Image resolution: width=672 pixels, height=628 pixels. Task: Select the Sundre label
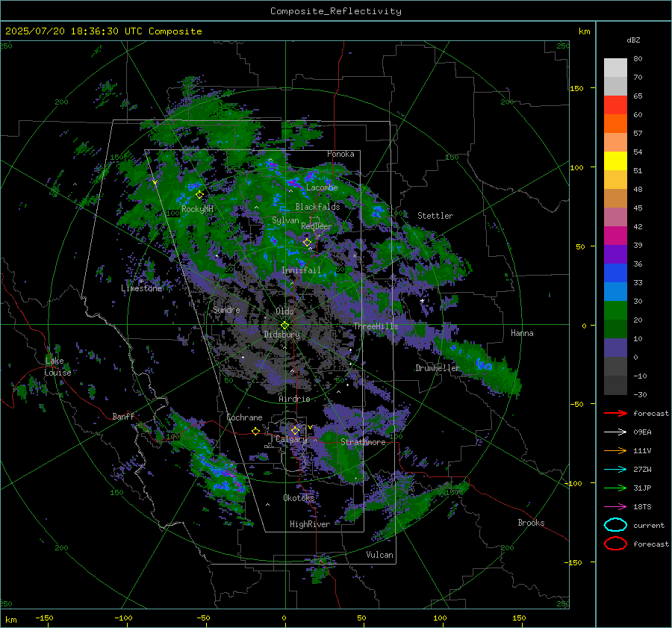tap(226, 309)
